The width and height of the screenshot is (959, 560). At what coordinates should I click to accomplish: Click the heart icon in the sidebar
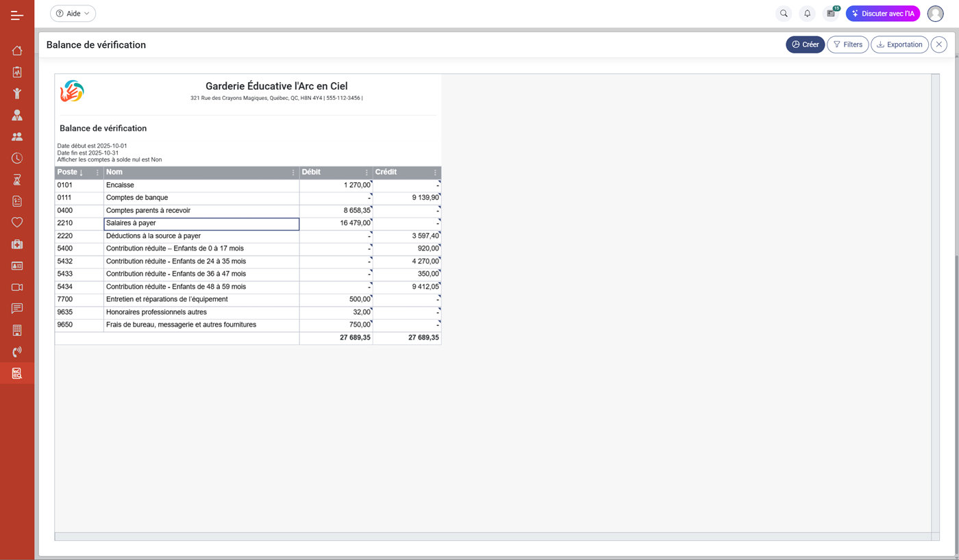16,222
